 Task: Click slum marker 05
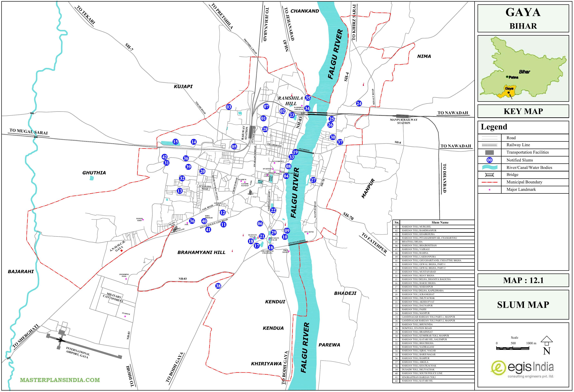point(234,146)
